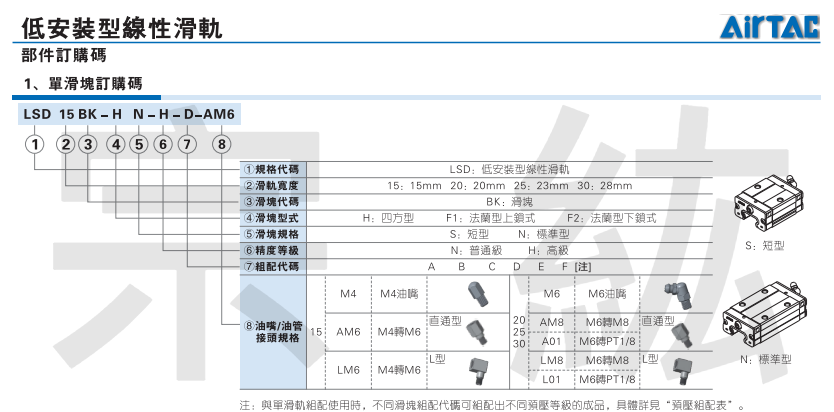Click the M6油嘴 cell
This screenshot has width=834, height=412.
point(607,293)
